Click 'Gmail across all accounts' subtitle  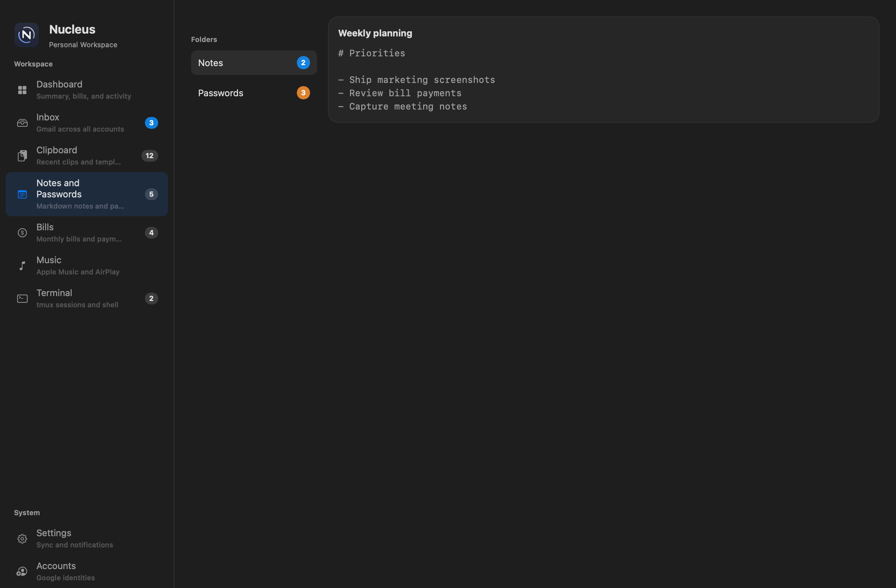click(x=80, y=129)
